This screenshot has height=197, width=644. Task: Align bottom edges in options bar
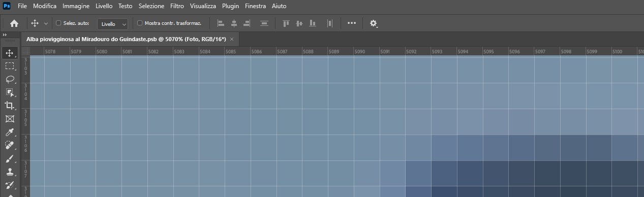[x=312, y=23]
